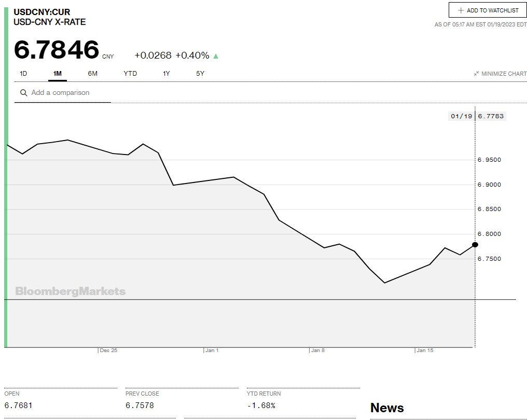Show the 1Y chart range
Image resolution: width=527 pixels, height=420 pixels.
tap(166, 74)
